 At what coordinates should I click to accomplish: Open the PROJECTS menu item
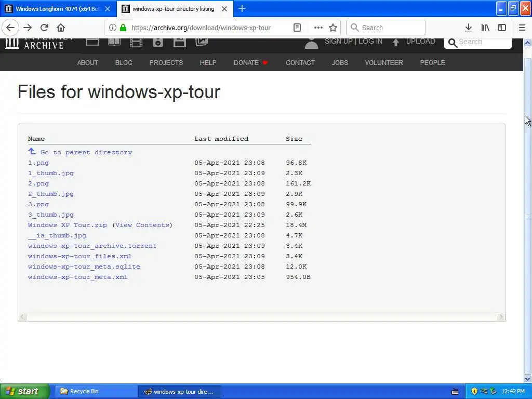(166, 63)
